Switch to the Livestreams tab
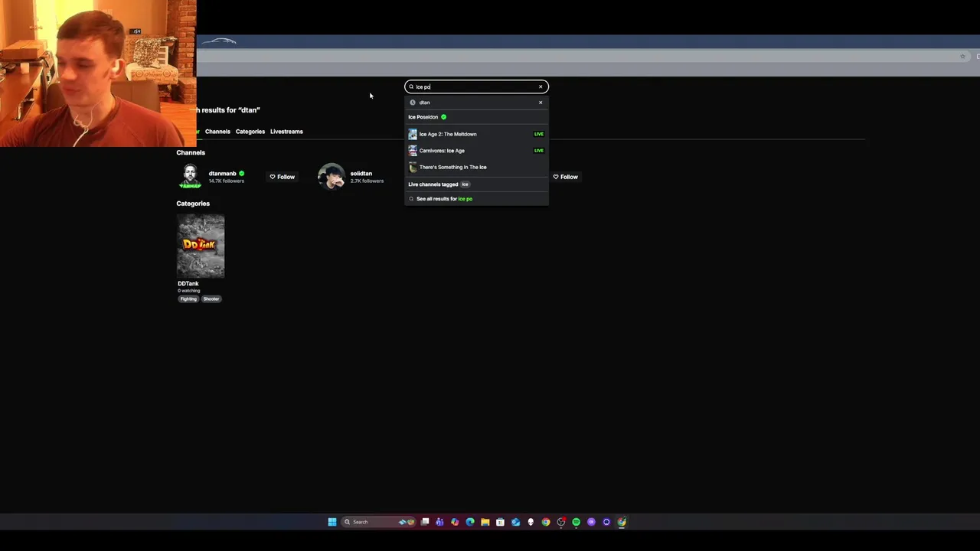Viewport: 980px width, 551px height. tap(286, 132)
